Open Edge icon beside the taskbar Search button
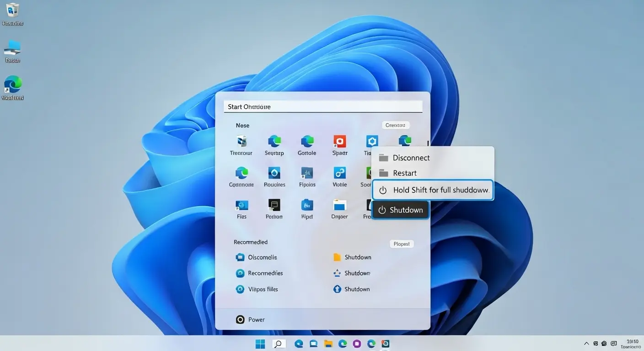The width and height of the screenshot is (644, 351). (x=299, y=344)
